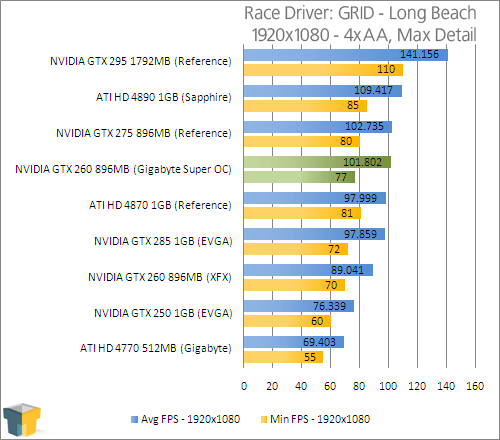This screenshot has height=440, width=500.
Task: Click the label 'NVIDIA GTX 260 896MB (XFX)'
Action: tap(160, 277)
